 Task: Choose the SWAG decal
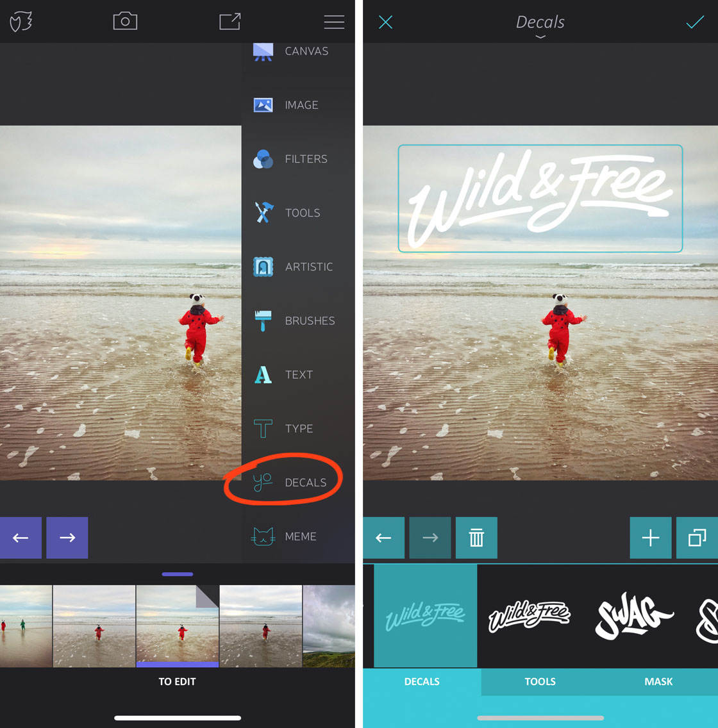coord(633,616)
